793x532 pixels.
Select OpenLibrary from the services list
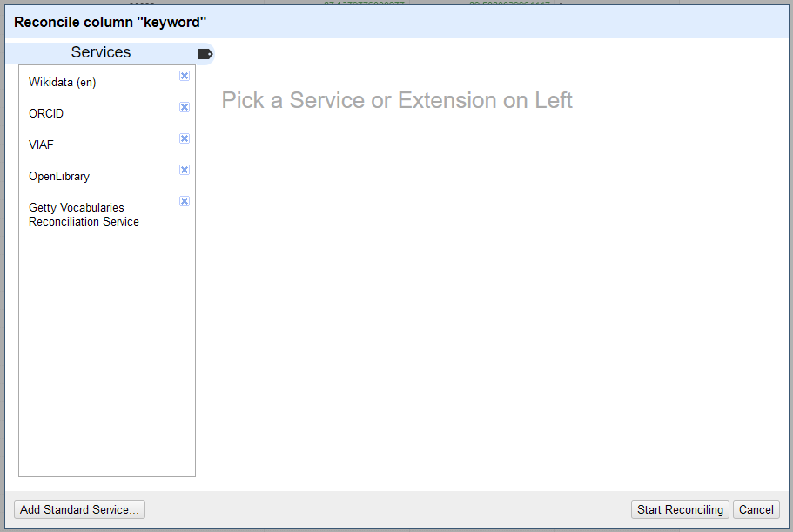pyautogui.click(x=59, y=177)
